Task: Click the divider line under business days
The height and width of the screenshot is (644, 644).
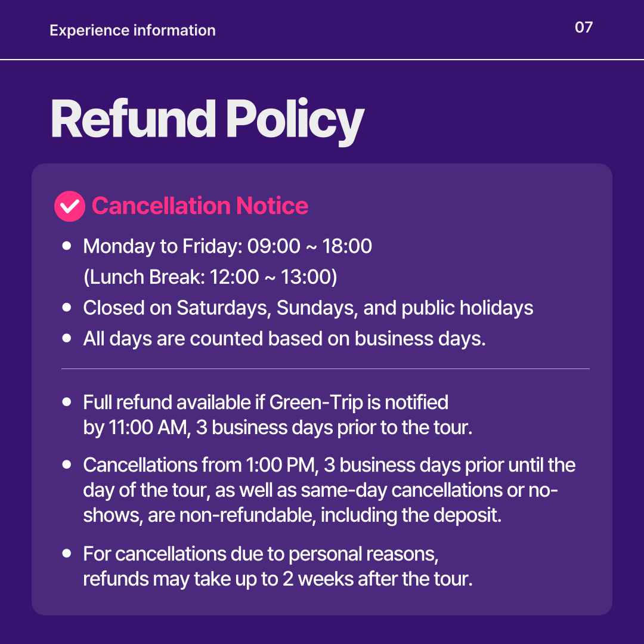Action: click(326, 369)
